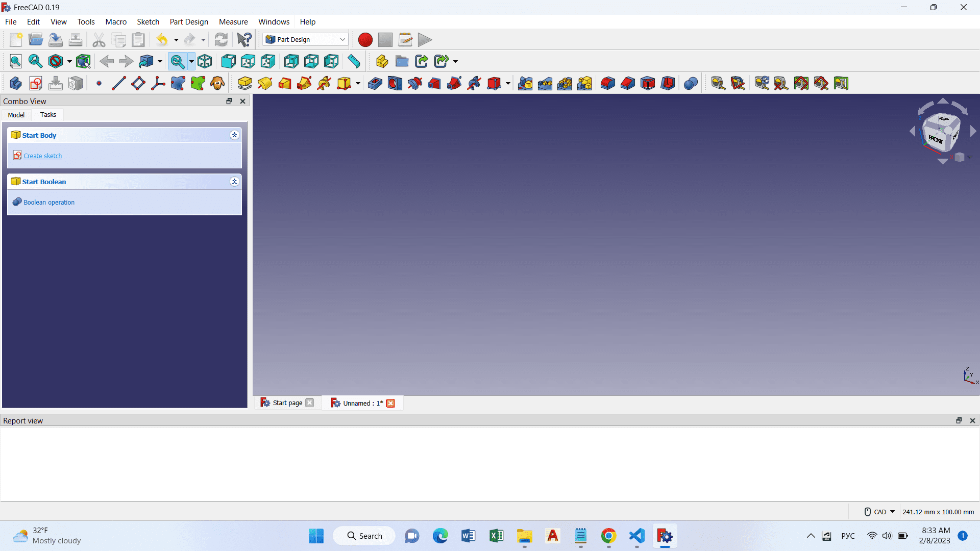The height and width of the screenshot is (551, 980).
Task: Open the workbench selector showing Part Design
Action: pyautogui.click(x=305, y=39)
